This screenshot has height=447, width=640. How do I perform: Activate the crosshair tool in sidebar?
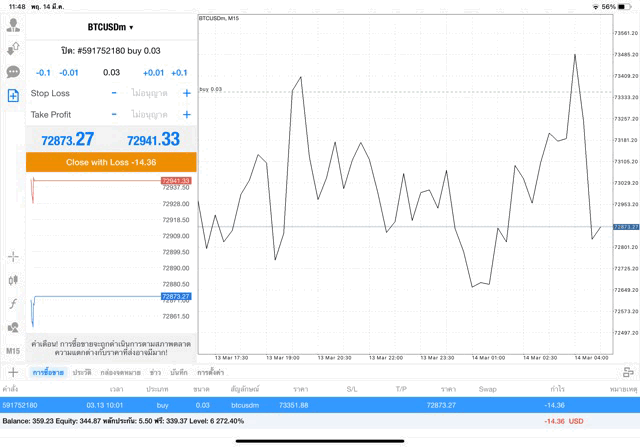coord(13,256)
